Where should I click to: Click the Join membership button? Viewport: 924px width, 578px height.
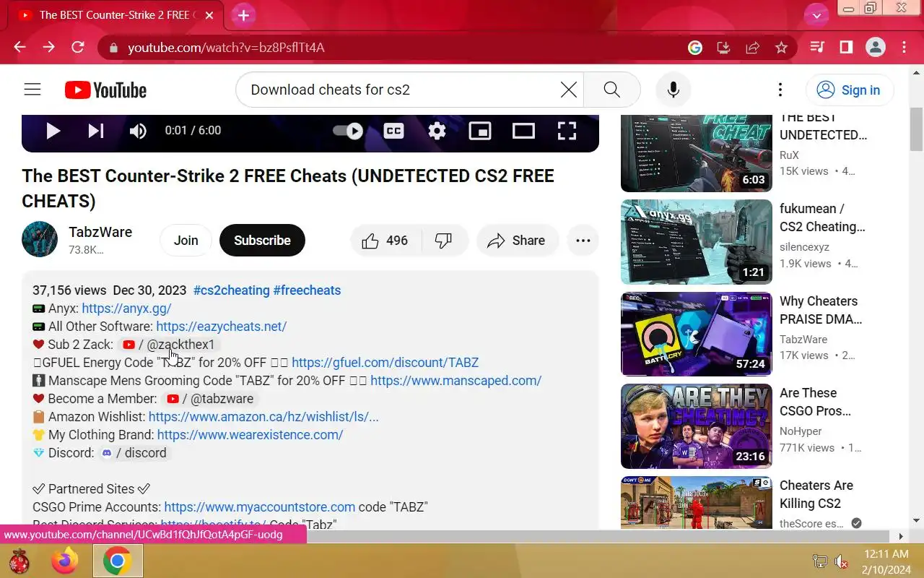(186, 241)
